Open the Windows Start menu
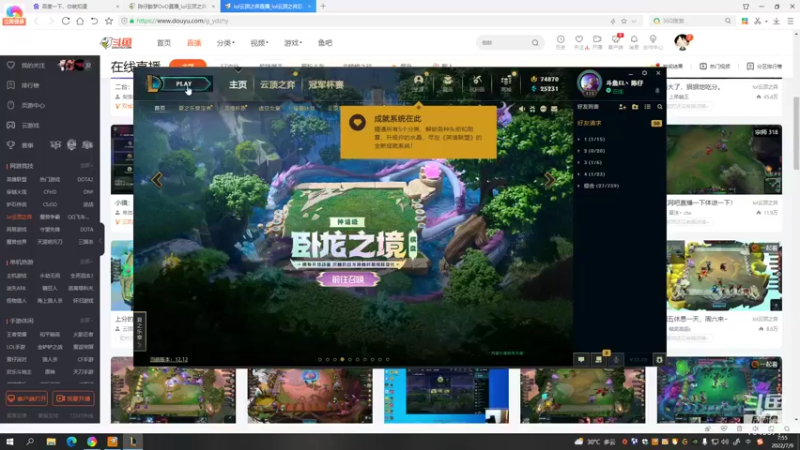This screenshot has width=800, height=450. [9, 441]
